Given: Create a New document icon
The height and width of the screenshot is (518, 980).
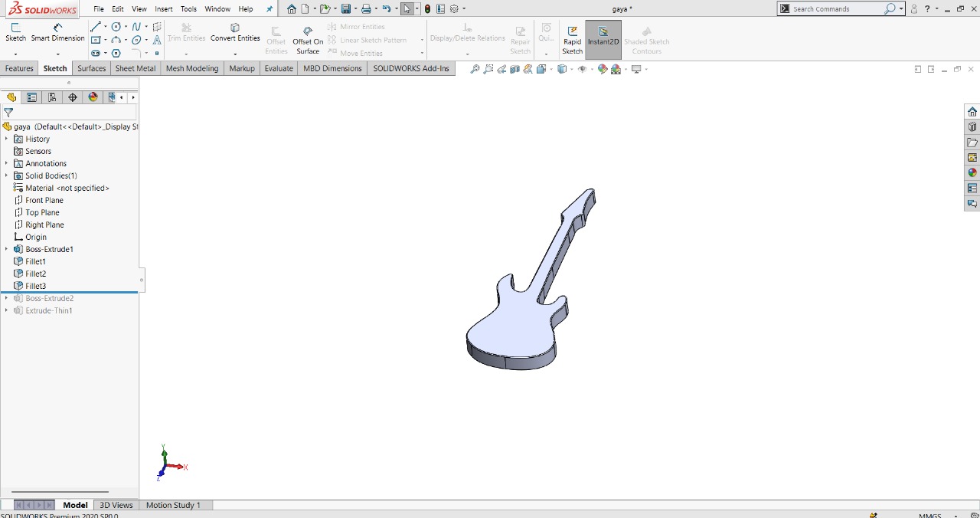Looking at the screenshot, I should [305, 9].
